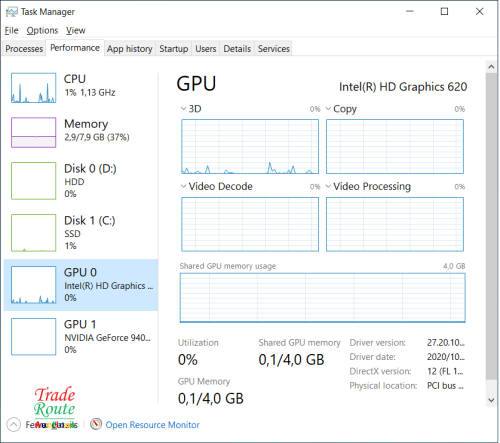The height and width of the screenshot is (443, 500).
Task: Select Memory 2,9/7,9 GB entry
Action: 81,132
